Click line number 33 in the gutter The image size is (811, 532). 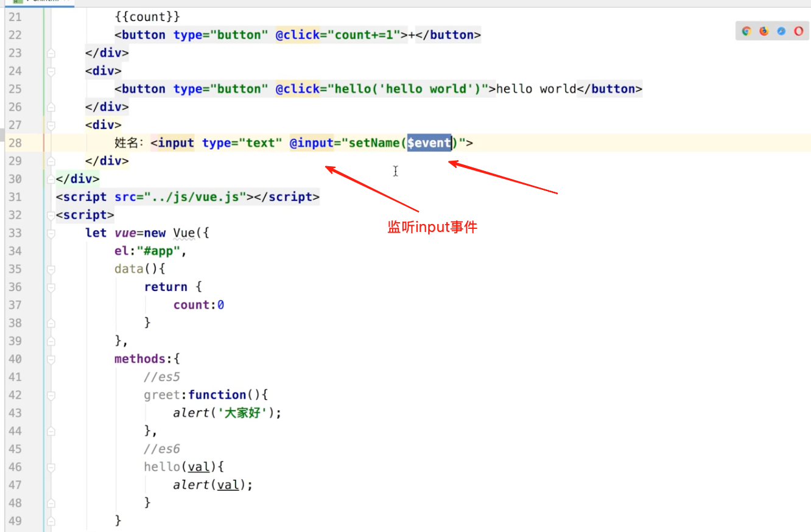(14, 233)
